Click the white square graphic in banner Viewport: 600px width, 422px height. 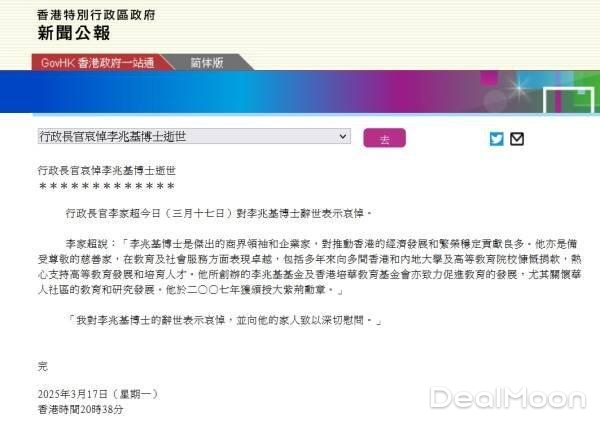569,100
